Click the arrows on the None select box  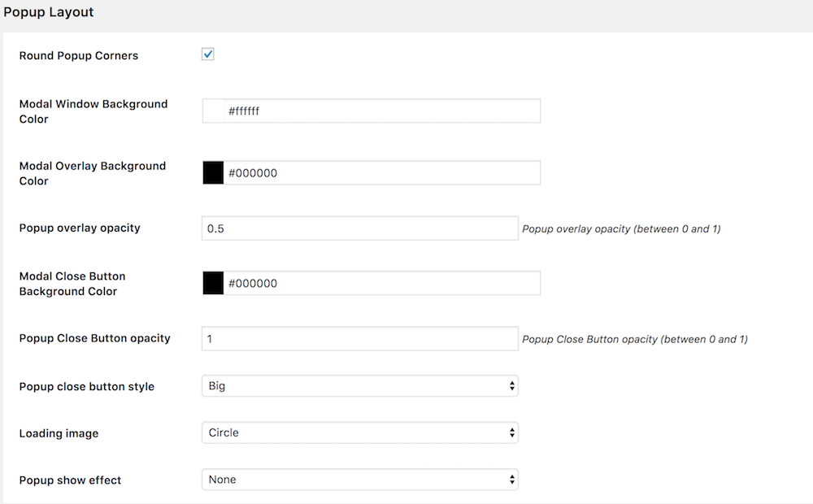511,480
